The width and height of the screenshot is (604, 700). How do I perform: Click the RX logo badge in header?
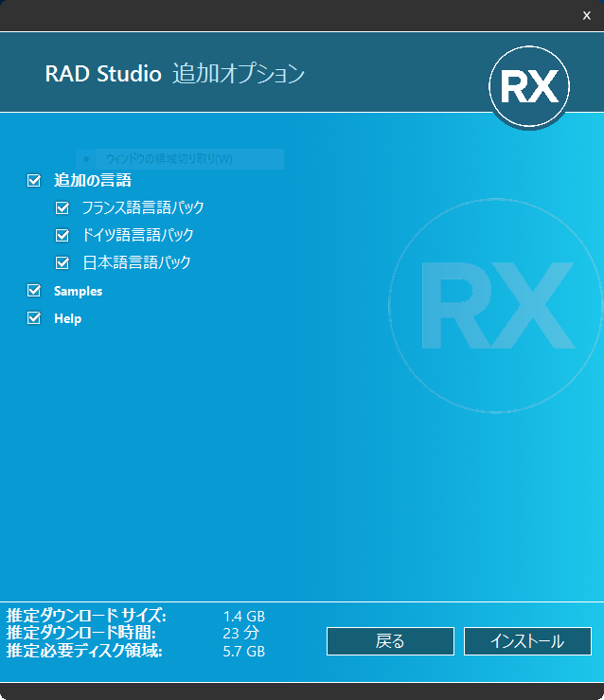(x=529, y=86)
